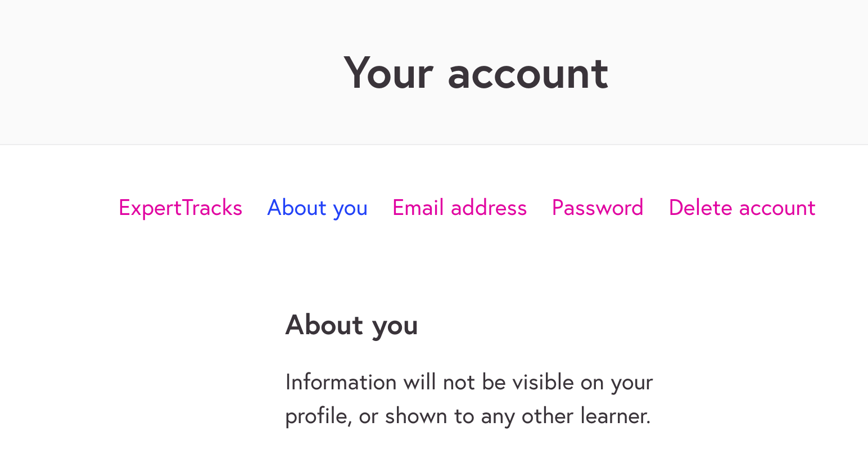The image size is (868, 449).
Task: Click the bold "About you" section heading
Action: pos(351,325)
